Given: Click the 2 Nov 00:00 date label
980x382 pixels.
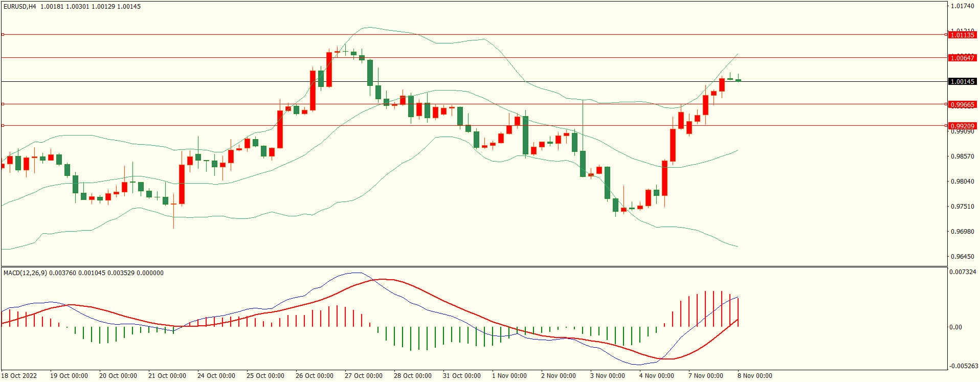Looking at the screenshot, I should pyautogui.click(x=559, y=376).
